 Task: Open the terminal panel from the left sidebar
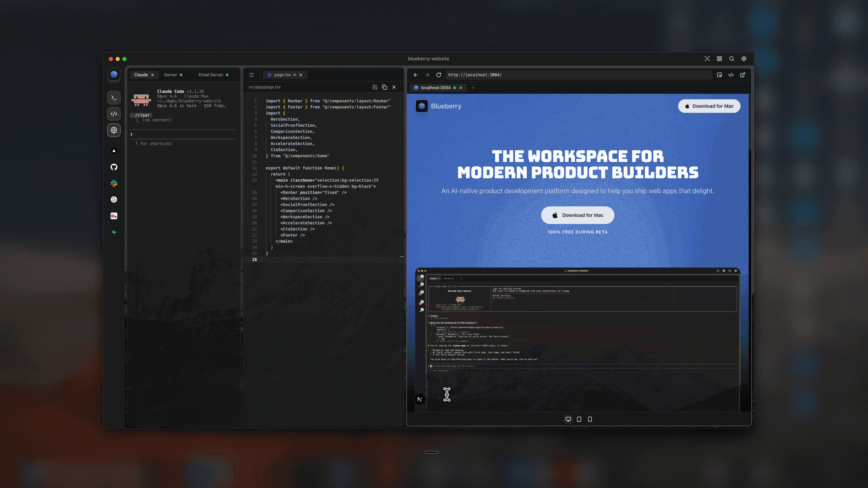114,98
